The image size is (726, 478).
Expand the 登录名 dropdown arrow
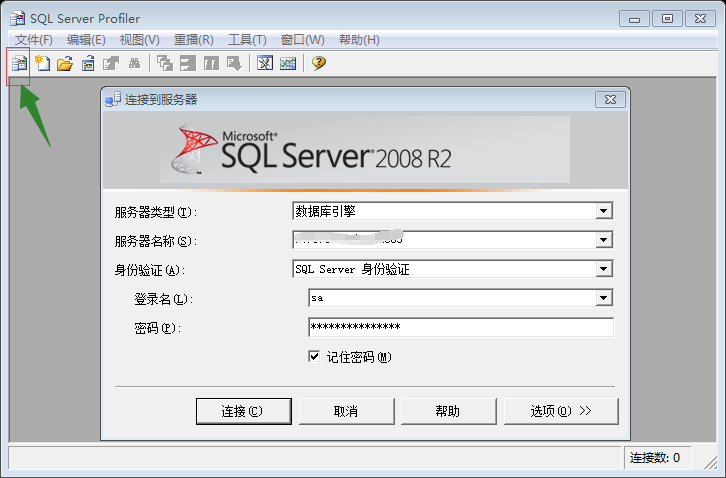tap(603, 298)
